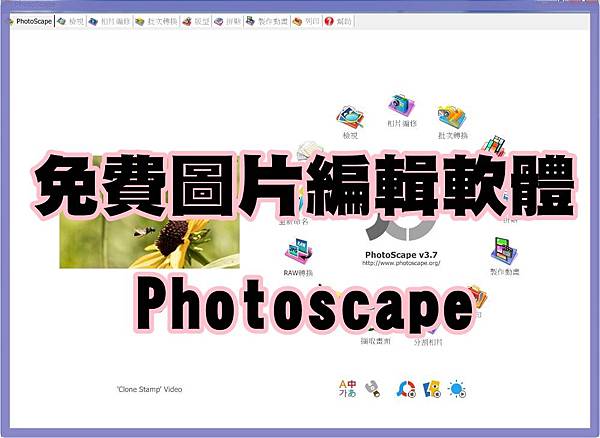This screenshot has width=600, height=438.
Task: Open the 幫助 help tab
Action: (338, 21)
